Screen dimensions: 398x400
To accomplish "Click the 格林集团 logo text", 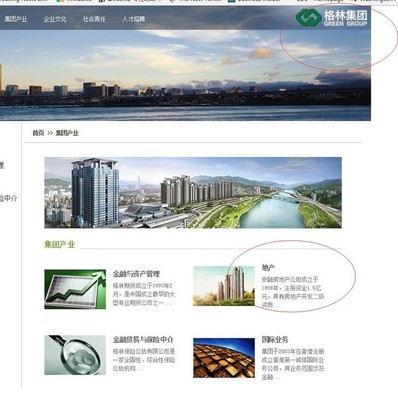I will (345, 18).
